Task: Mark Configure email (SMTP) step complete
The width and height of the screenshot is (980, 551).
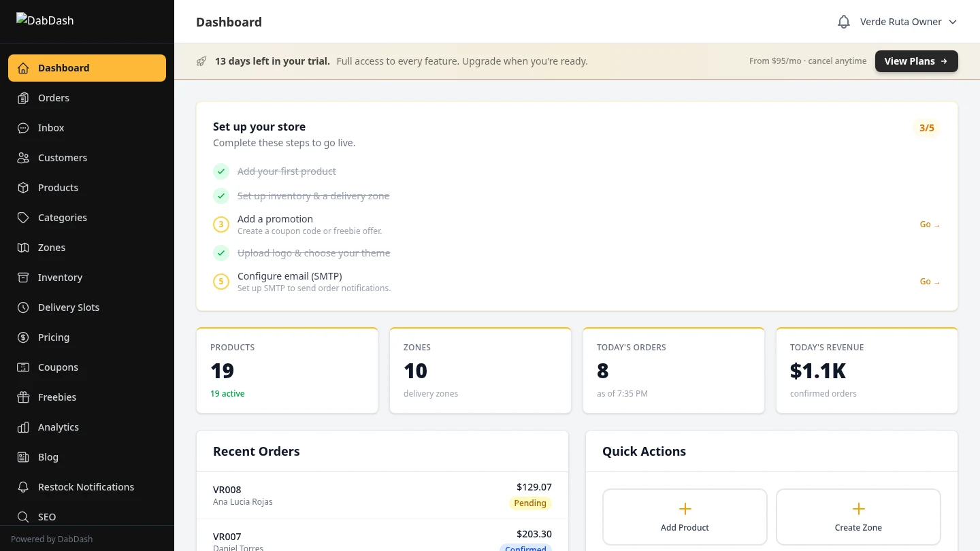Action: click(220, 281)
